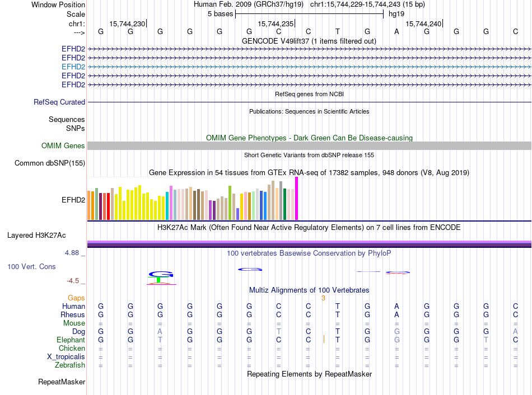Click the base direction arrow '--->'
The image size is (532, 395).
(76, 32)
